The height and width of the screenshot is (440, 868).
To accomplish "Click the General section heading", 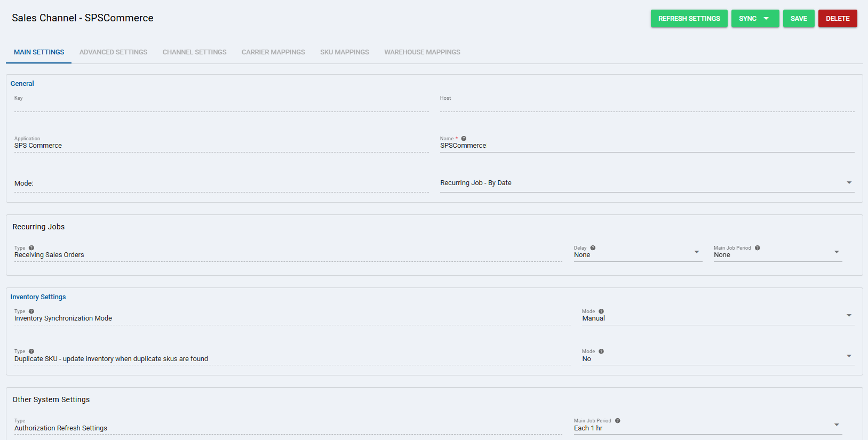I will pos(22,84).
